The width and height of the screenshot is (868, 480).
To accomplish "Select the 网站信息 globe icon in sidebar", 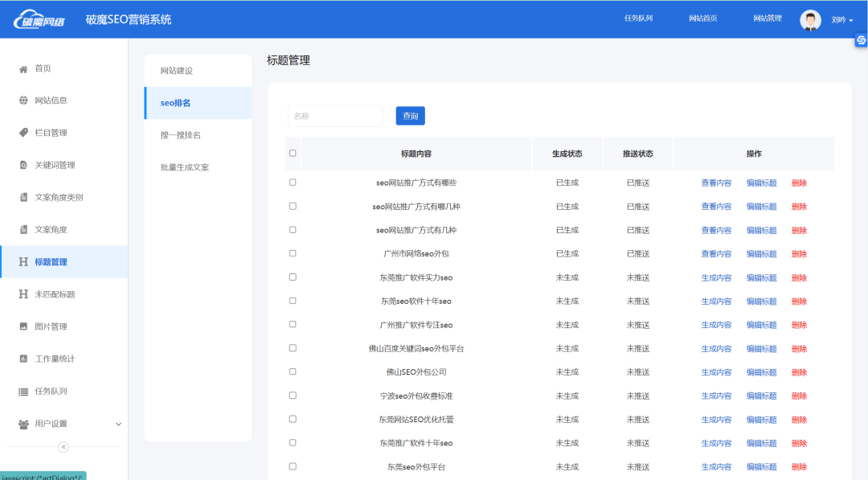I will click(23, 101).
